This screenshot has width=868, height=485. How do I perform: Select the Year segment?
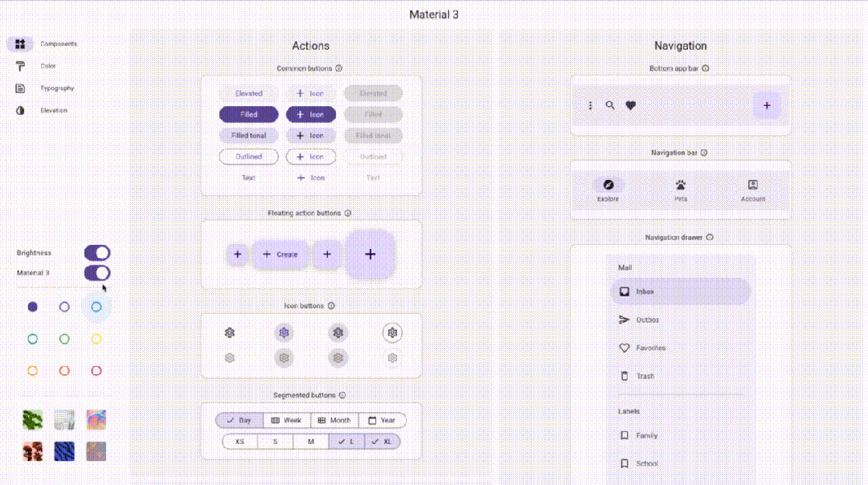tap(382, 420)
